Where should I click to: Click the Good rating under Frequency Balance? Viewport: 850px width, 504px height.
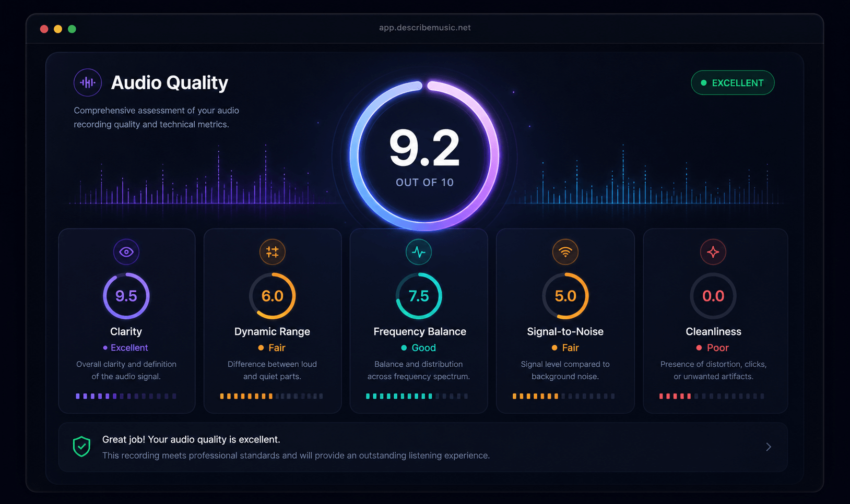pyautogui.click(x=418, y=347)
